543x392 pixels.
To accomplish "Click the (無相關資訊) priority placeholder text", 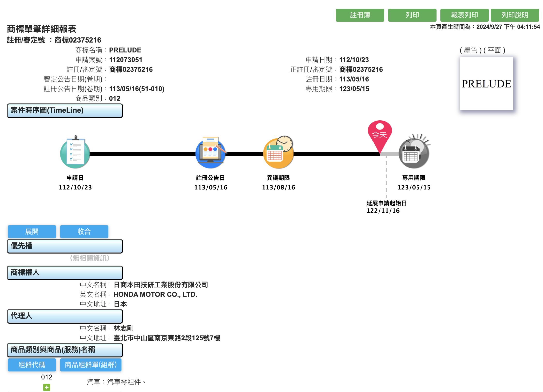I will 90,258.
